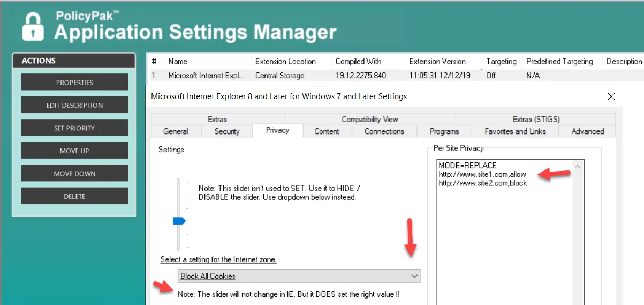Screen dimensions: 644x305
Task: Open the Extras (STIGS) tab
Action: tap(536, 119)
